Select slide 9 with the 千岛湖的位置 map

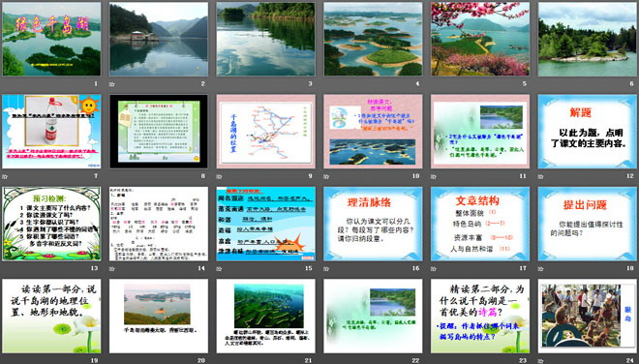pos(265,132)
